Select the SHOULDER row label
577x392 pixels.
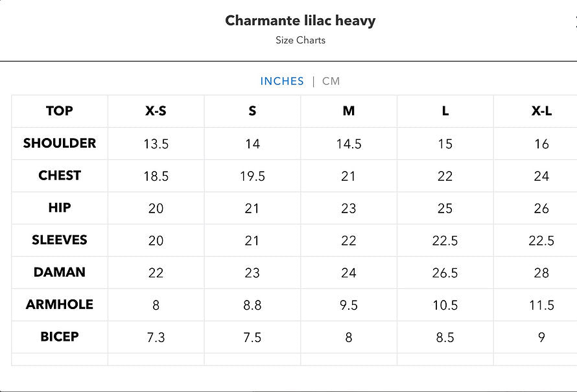(x=60, y=143)
